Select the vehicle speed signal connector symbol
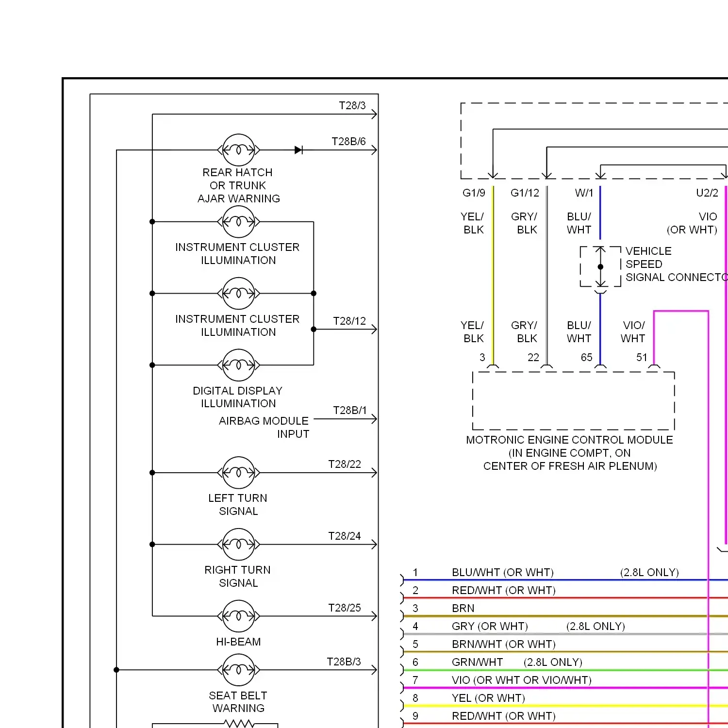 coord(600,267)
